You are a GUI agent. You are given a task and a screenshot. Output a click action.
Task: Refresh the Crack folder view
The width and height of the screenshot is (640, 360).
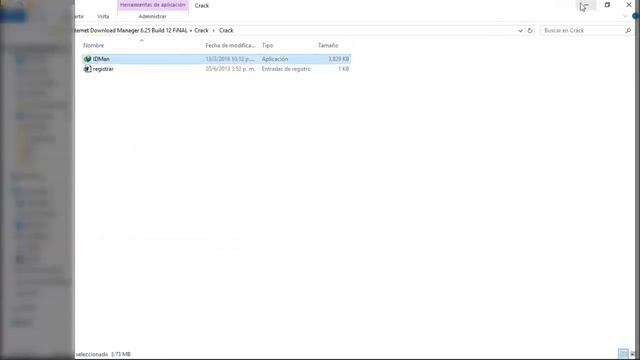coord(530,30)
